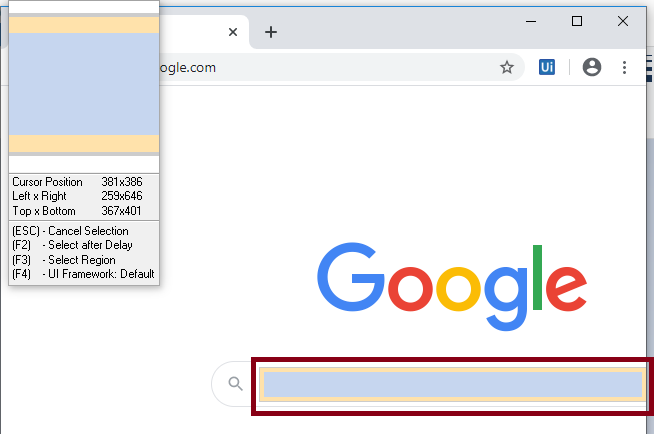Click inside the highlighted Google search field
The width and height of the screenshot is (654, 434).
coord(453,384)
